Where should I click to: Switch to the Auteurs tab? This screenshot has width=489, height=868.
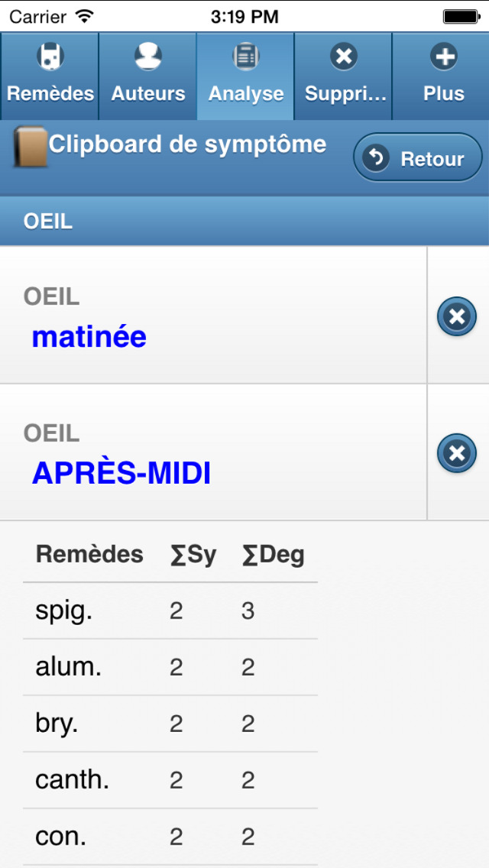tap(148, 76)
